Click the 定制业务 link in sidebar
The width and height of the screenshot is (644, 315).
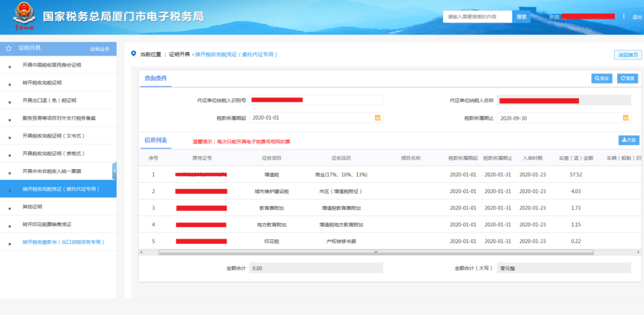(100, 49)
